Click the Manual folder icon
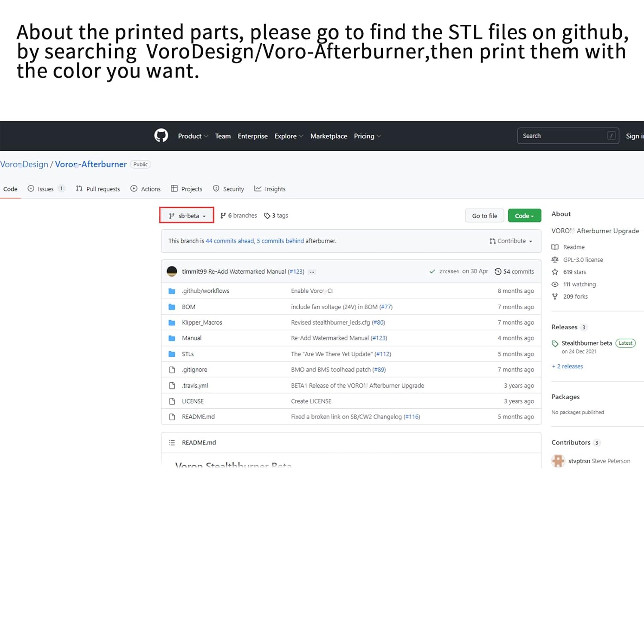This screenshot has width=644, height=644. (x=172, y=338)
